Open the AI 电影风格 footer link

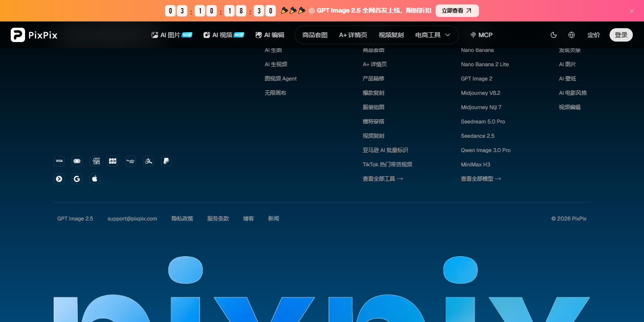573,93
